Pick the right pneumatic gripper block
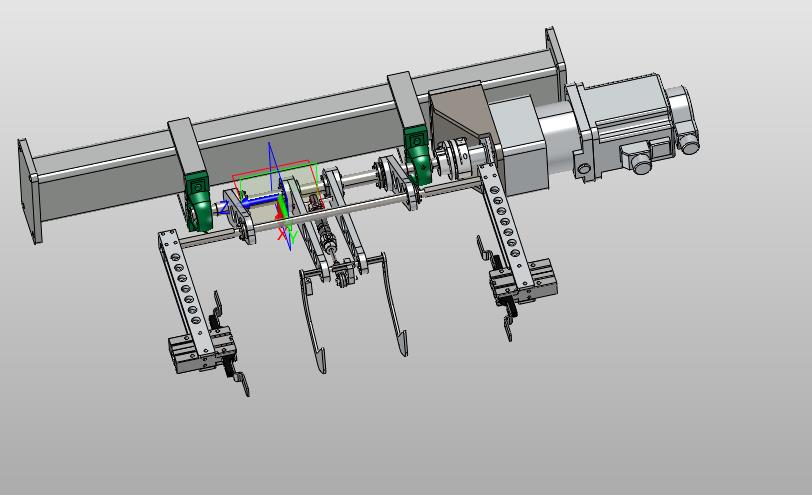This screenshot has height=495, width=812. point(524,283)
